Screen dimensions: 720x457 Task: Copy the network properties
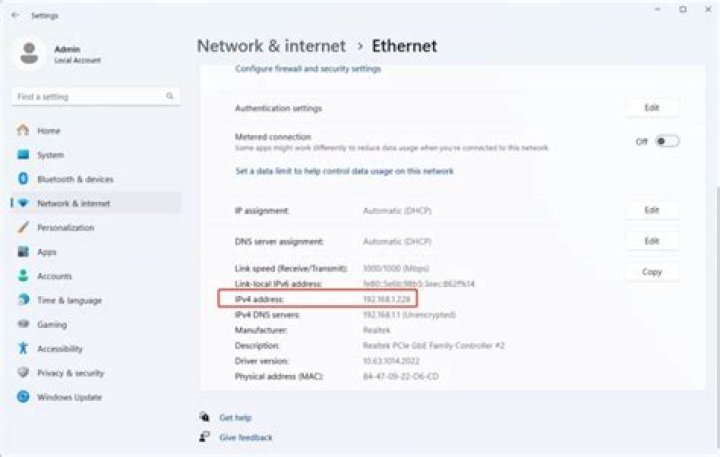pos(652,272)
